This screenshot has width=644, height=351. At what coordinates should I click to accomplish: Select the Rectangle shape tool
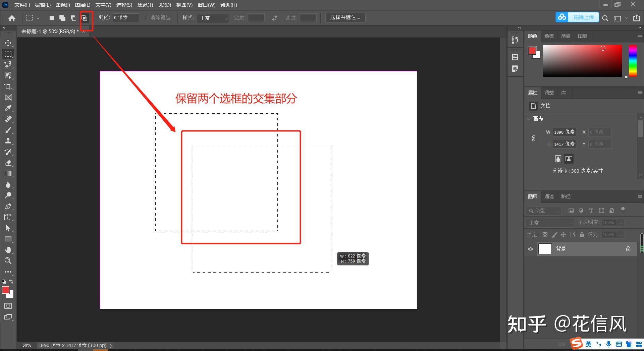click(x=8, y=239)
